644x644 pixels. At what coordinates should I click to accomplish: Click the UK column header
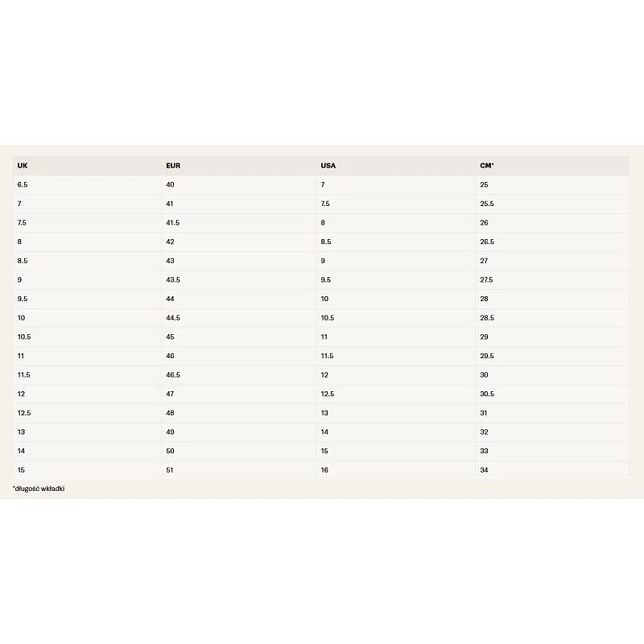pos(23,166)
